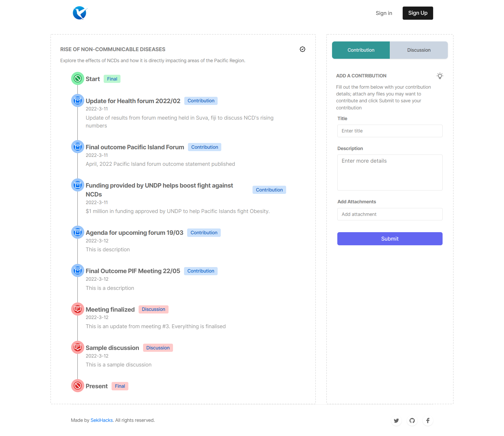Click the Add attachment field

pos(390,214)
